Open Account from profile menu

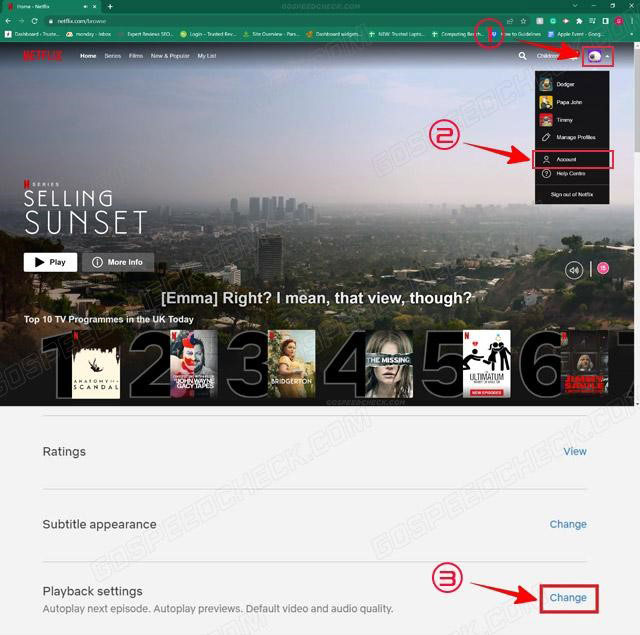(x=572, y=160)
